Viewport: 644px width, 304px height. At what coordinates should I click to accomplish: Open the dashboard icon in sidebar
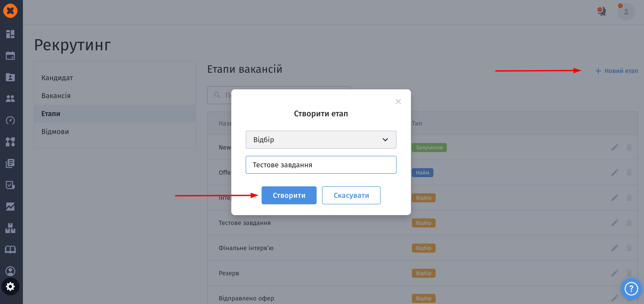(10, 34)
